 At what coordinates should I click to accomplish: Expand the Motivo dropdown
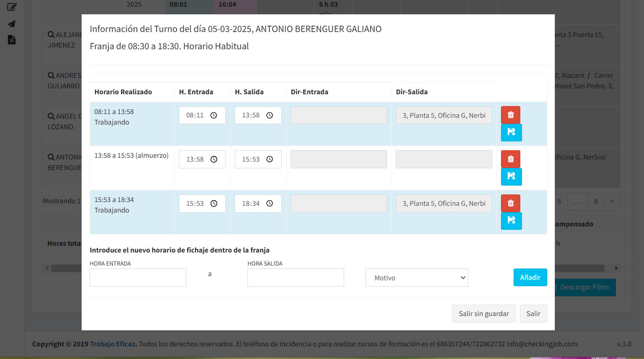[416, 278]
